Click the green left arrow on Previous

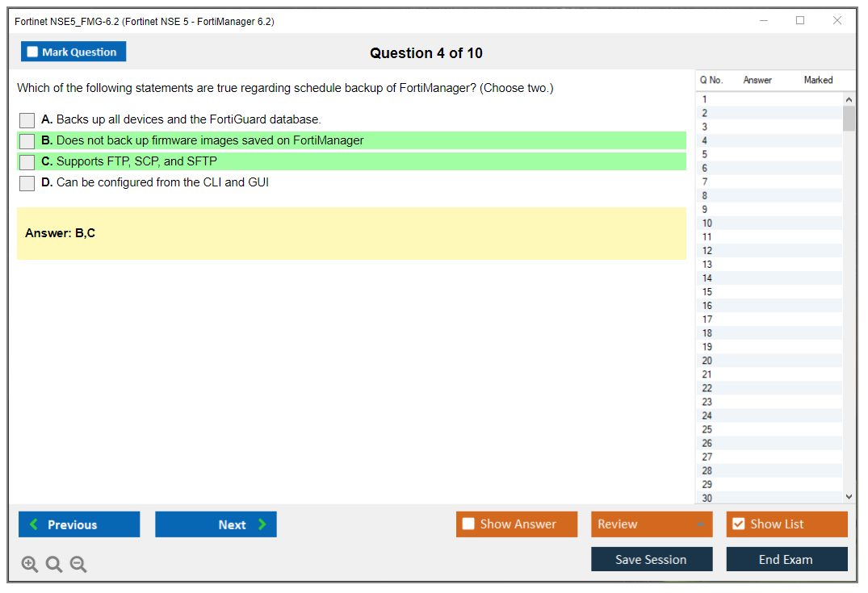[x=34, y=524]
